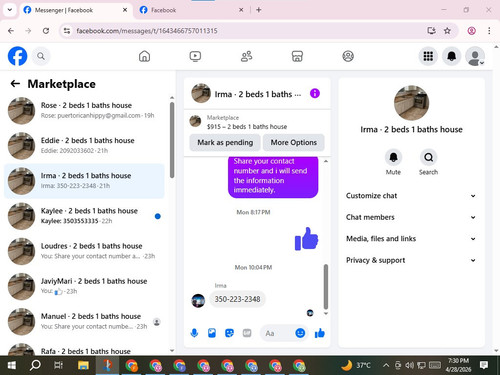Open File Explorer from taskbar
The width and height of the screenshot is (500, 375).
(83, 366)
